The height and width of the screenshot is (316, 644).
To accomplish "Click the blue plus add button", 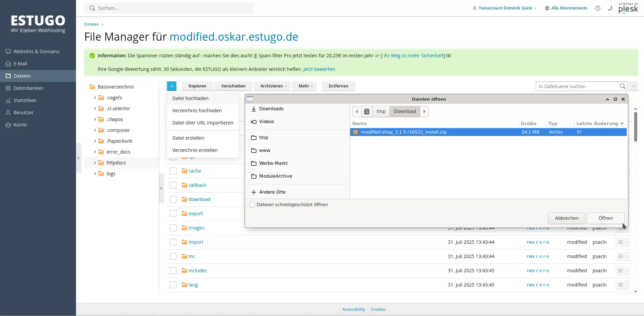I will pos(172,86).
